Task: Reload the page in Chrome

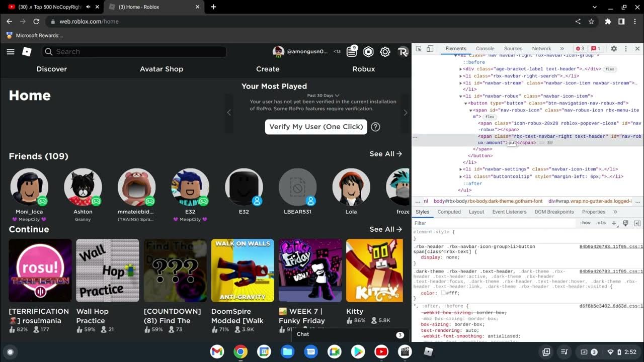Action: [x=36, y=22]
